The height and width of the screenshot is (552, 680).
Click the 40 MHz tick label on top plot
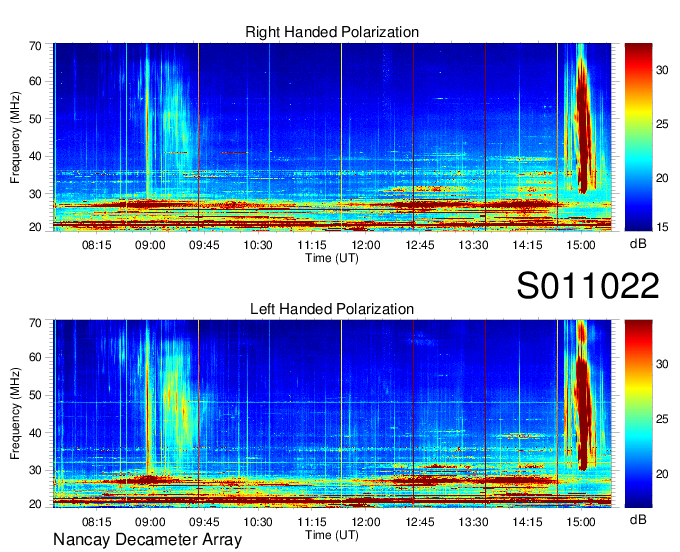pos(35,156)
